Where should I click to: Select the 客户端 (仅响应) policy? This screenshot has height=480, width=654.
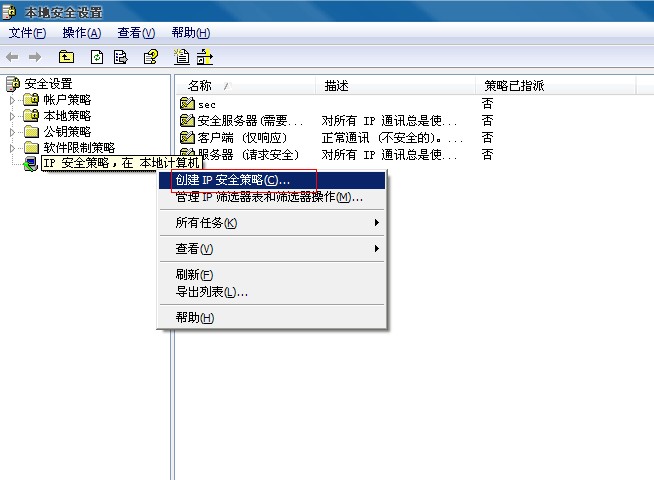242,138
